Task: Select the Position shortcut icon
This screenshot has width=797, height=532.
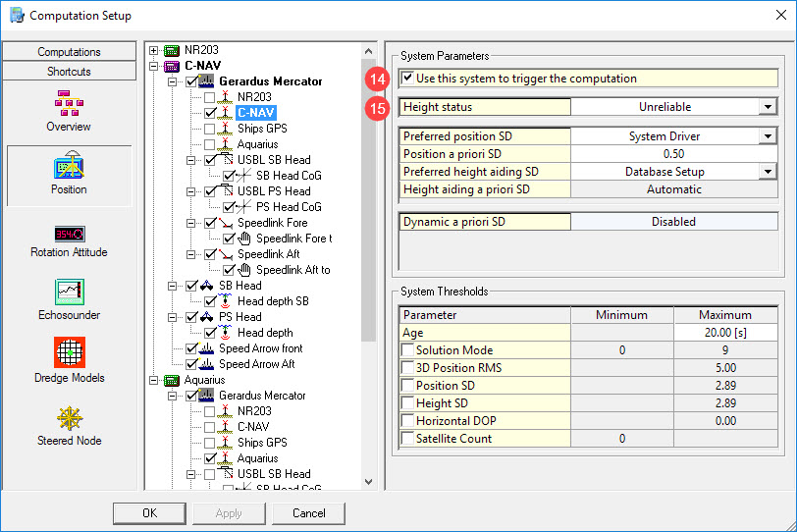Action: coord(69,167)
